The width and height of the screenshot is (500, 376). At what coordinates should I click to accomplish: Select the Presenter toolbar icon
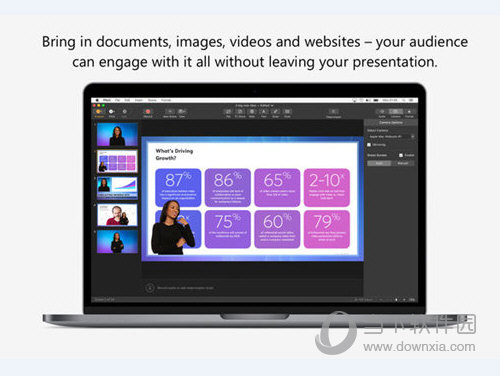coord(99,112)
